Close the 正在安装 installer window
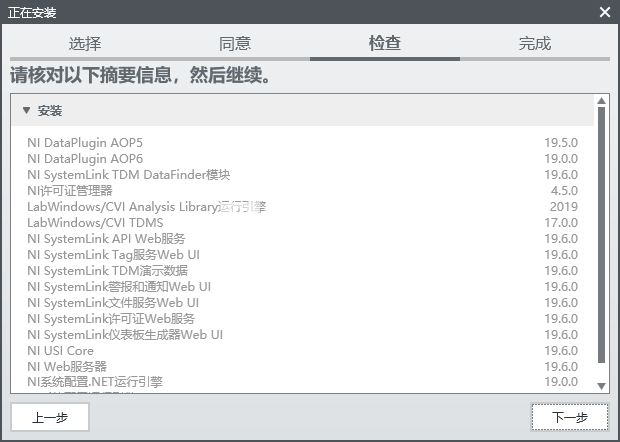The image size is (620, 442). pyautogui.click(x=605, y=12)
